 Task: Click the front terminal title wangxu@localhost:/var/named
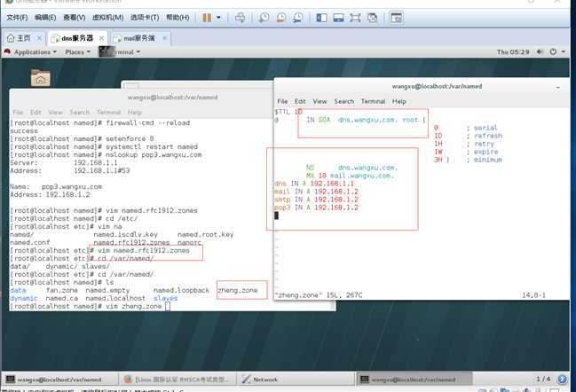(437, 87)
